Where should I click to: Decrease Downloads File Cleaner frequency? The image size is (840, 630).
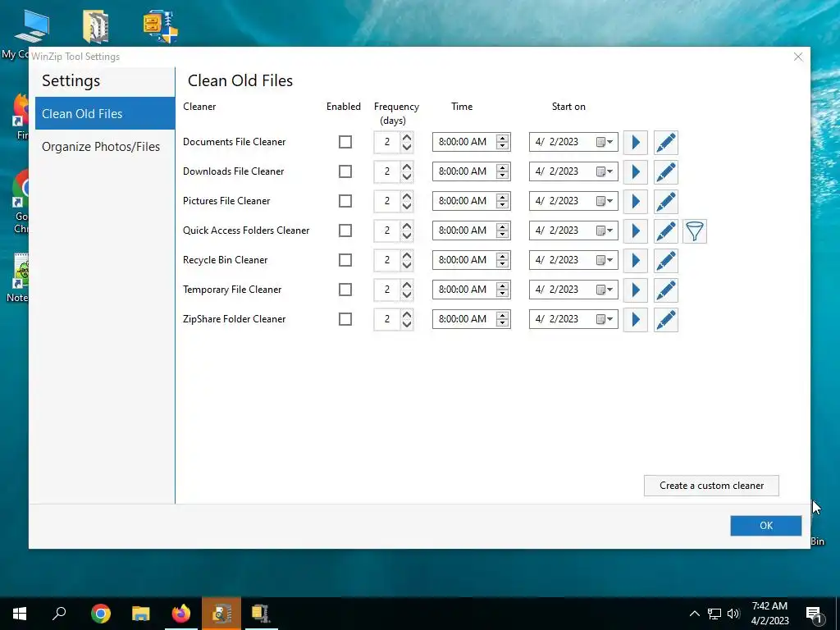click(407, 177)
